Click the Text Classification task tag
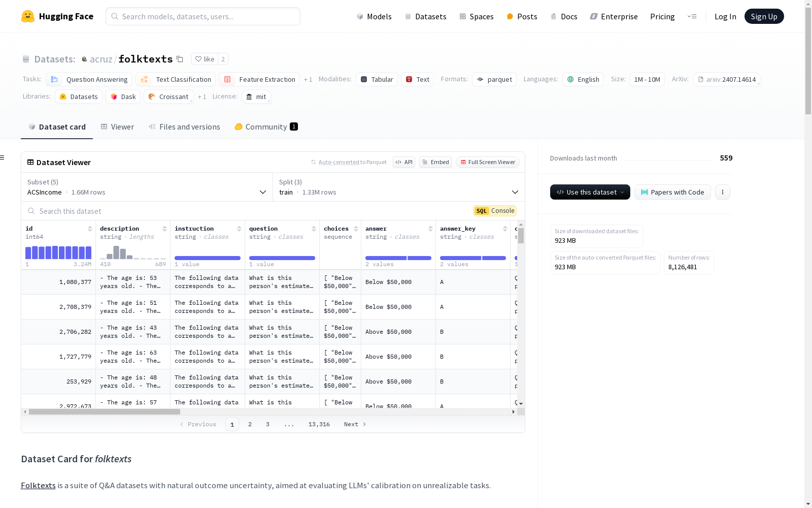This screenshot has width=812, height=508. coord(176,79)
